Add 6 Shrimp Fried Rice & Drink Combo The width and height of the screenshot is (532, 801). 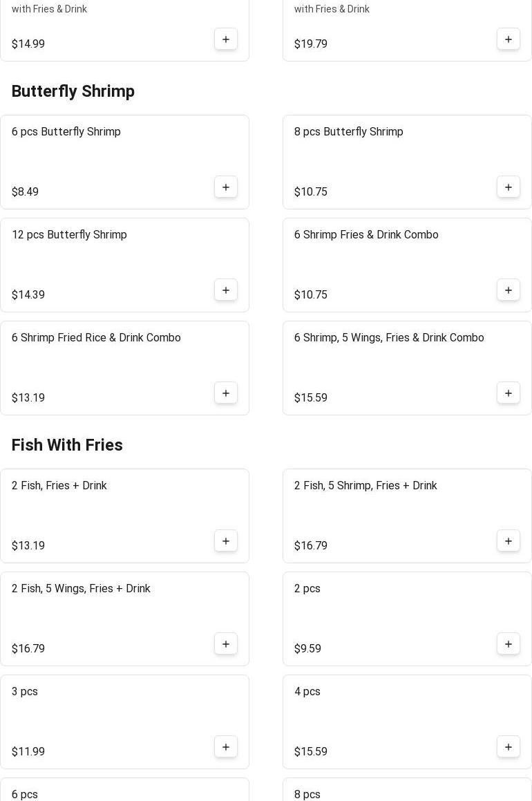click(x=226, y=393)
